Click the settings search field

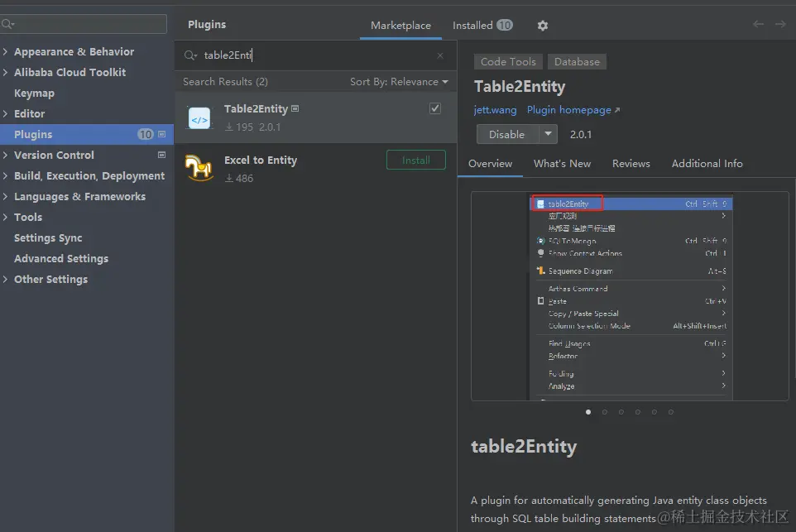(84, 24)
